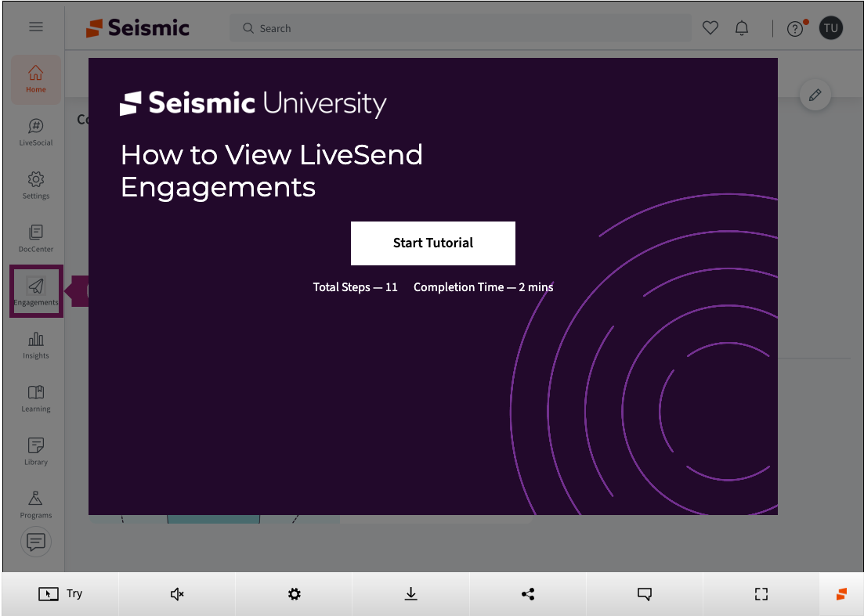
Task: Open the help question mark icon
Action: [x=795, y=29]
